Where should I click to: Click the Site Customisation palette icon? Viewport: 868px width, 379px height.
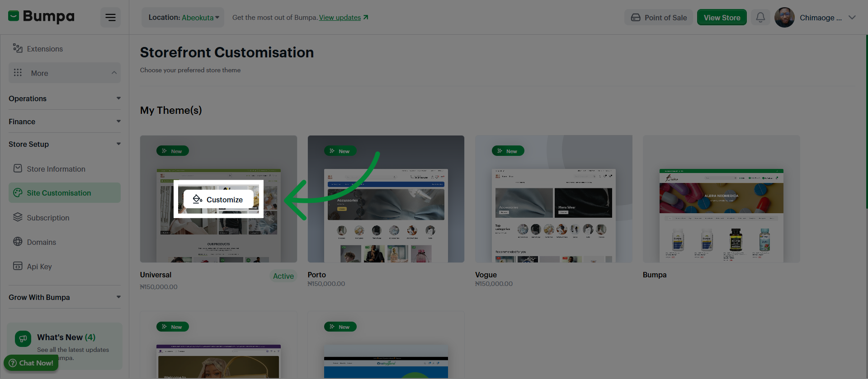click(18, 193)
